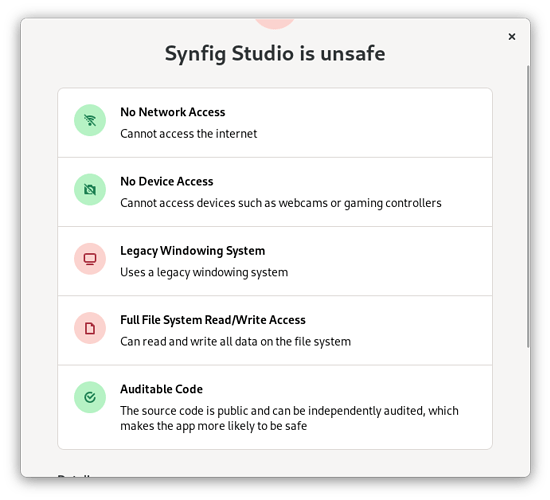Click the no-wifi Network Access icon
Screen dimensions: 550x500
(x=90, y=120)
